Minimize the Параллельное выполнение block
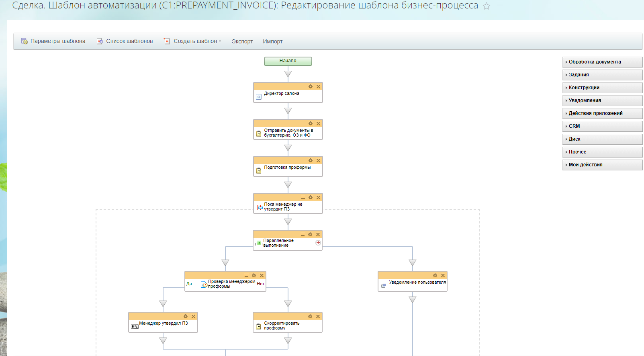This screenshot has height=356, width=644. 303,235
